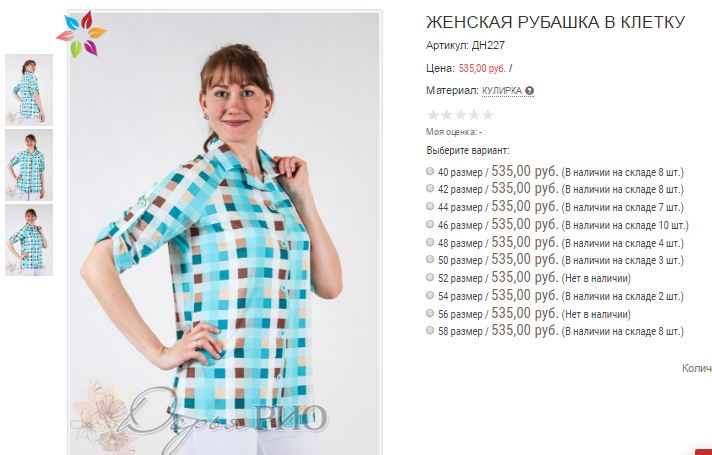This screenshot has width=712, height=455.
Task: Select the 46 размер radio button
Action: [430, 224]
